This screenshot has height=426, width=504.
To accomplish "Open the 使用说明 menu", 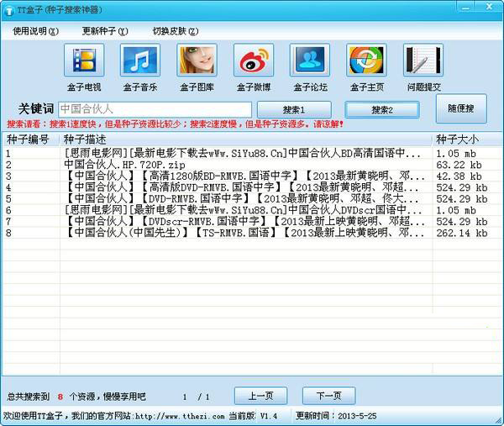I will pyautogui.click(x=35, y=31).
